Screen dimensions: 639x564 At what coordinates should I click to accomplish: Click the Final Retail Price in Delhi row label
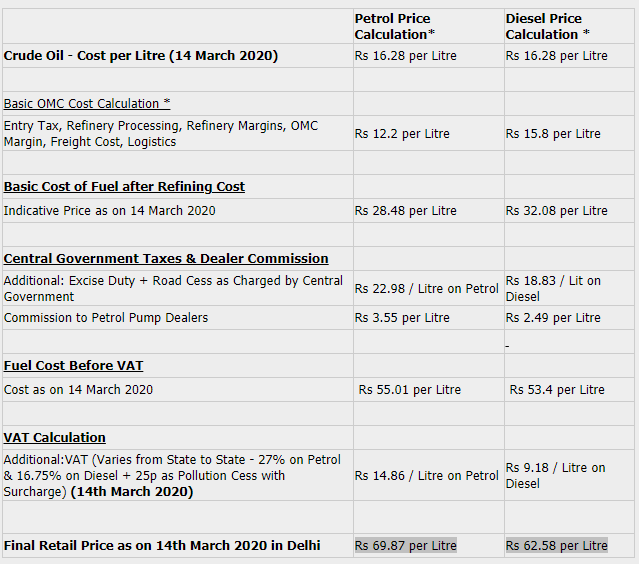coord(162,545)
